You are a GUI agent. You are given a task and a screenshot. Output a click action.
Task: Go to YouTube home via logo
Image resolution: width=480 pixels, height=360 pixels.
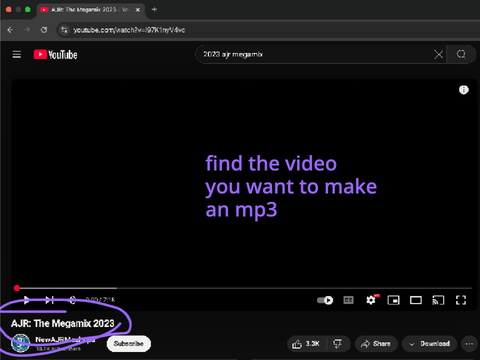(x=55, y=54)
